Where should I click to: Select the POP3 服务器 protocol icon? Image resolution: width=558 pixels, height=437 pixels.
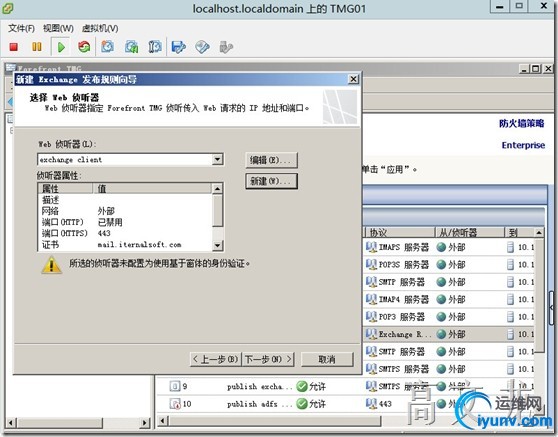click(371, 316)
